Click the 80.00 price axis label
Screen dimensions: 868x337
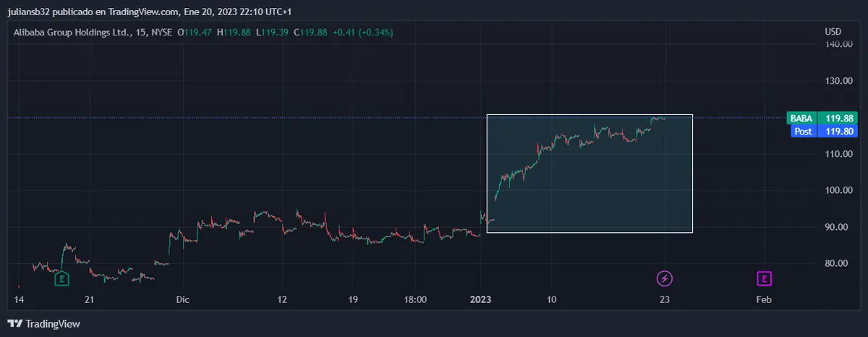coord(838,264)
